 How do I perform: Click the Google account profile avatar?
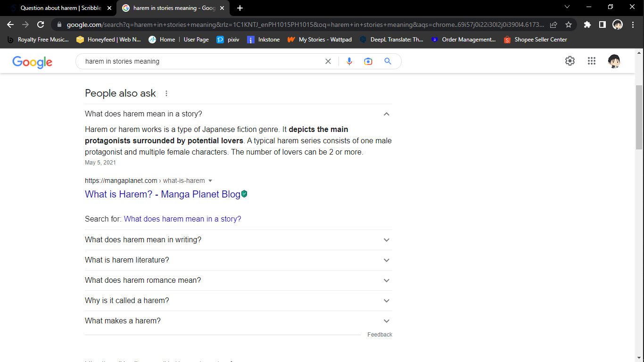point(614,61)
